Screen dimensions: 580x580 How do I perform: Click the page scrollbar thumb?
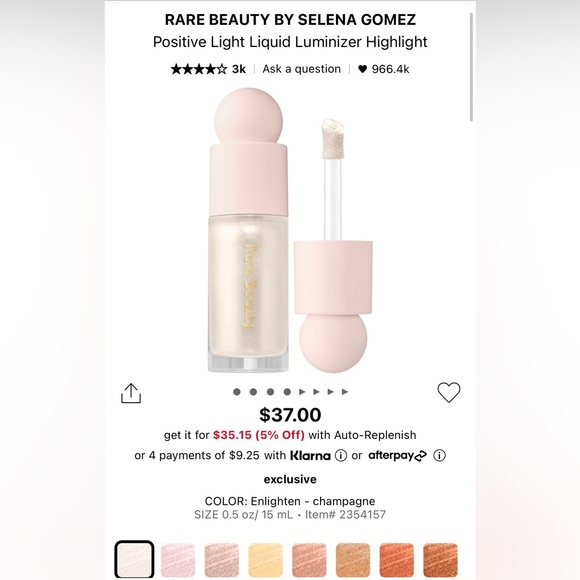pos(471,67)
